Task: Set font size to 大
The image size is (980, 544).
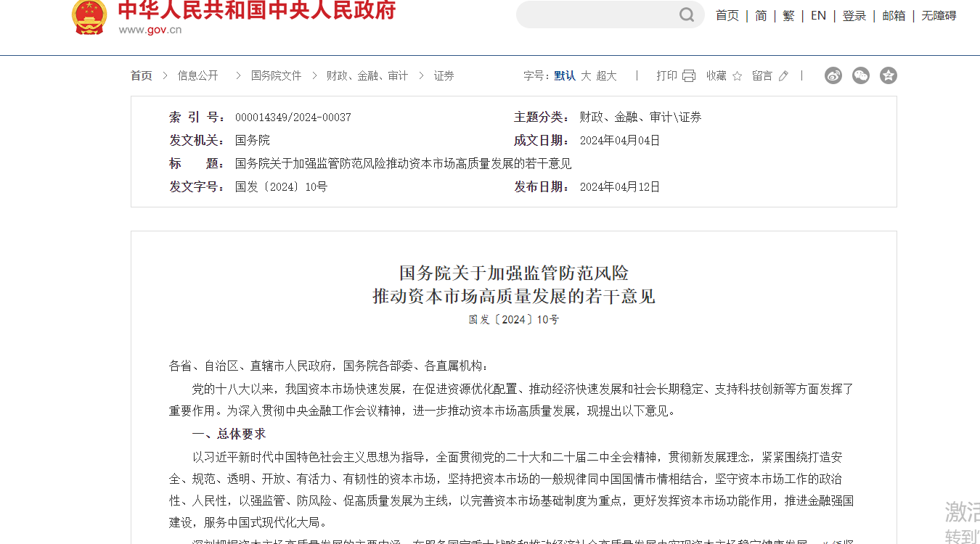Action: pyautogui.click(x=586, y=76)
